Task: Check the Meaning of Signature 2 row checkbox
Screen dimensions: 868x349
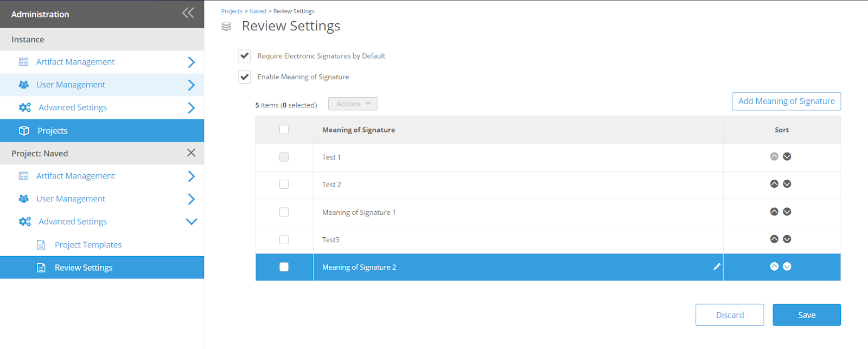Action: coord(284,267)
